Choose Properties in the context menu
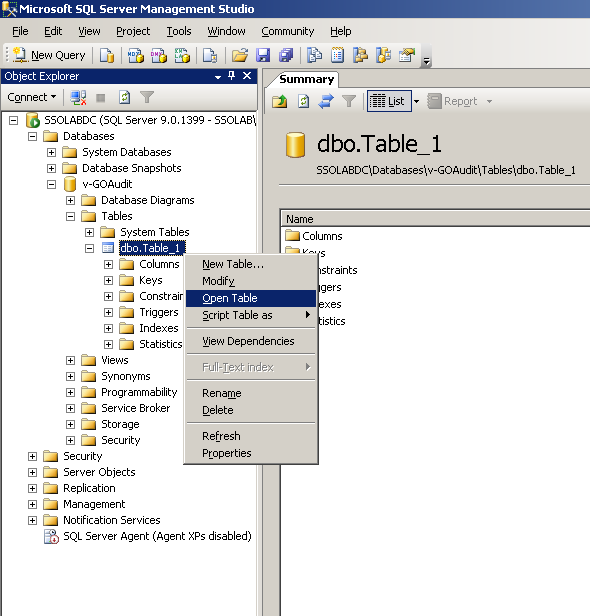This screenshot has height=616, width=590. click(x=251, y=453)
